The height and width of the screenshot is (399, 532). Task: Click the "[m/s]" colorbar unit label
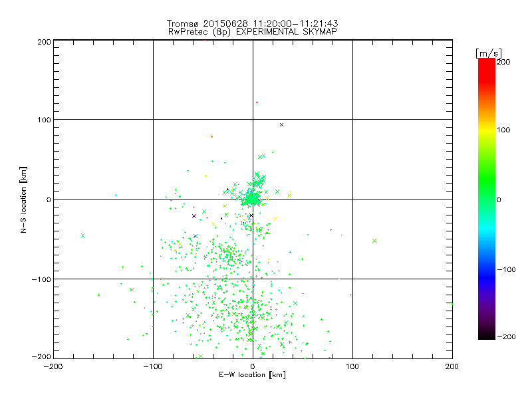click(x=489, y=53)
